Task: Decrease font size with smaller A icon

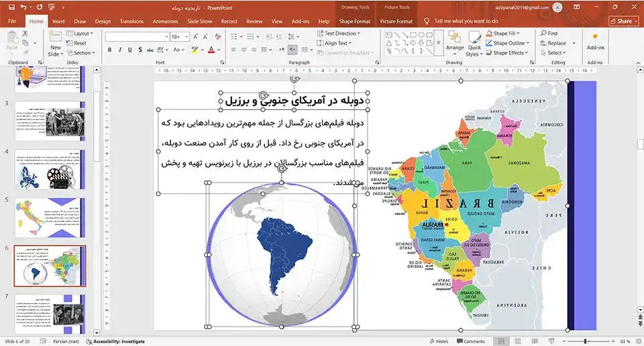Action: [205, 36]
